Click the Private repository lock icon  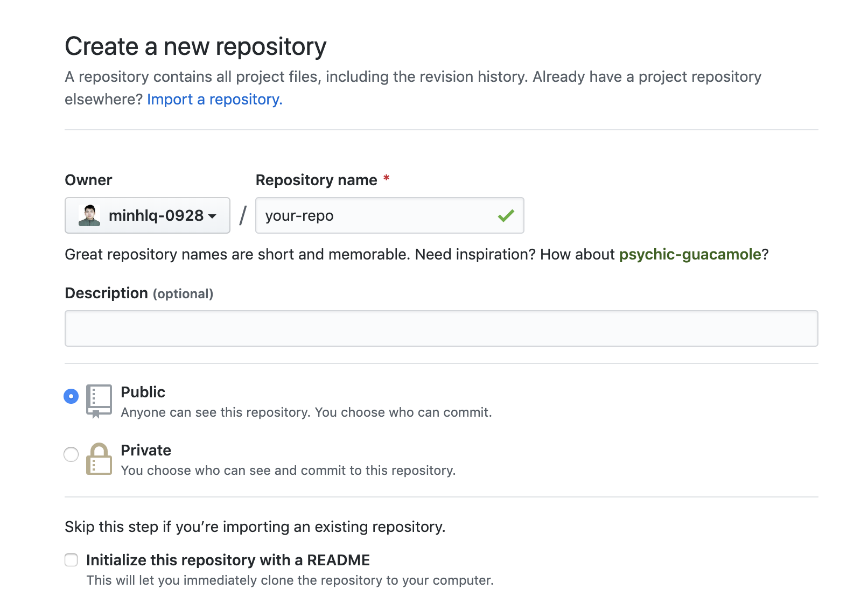[x=99, y=459]
